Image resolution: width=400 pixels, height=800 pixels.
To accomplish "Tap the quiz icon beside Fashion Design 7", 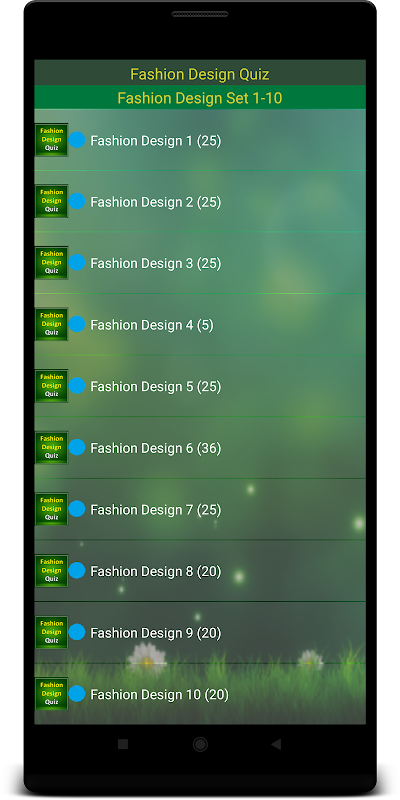I will [52, 509].
